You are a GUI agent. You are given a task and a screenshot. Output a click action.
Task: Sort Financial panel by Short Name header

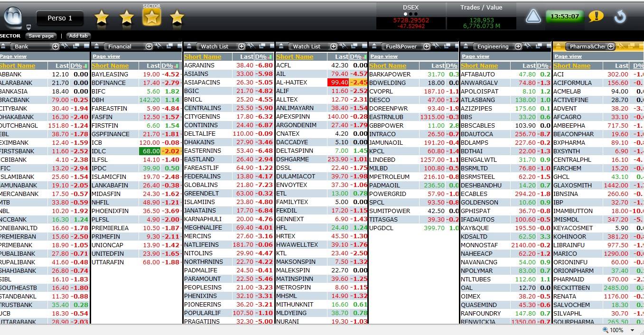pos(110,66)
